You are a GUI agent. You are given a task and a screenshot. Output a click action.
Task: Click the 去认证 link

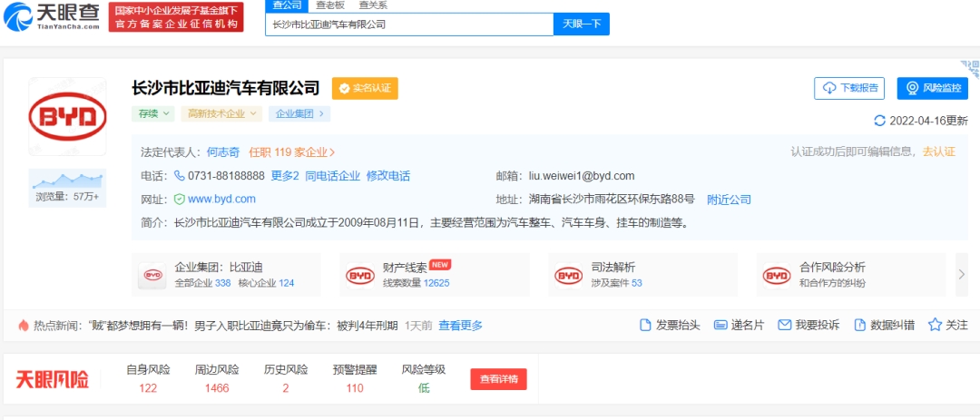click(939, 151)
